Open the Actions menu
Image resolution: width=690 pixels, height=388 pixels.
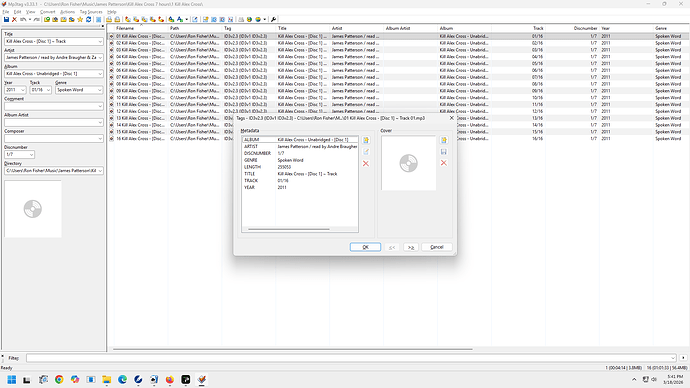67,12
